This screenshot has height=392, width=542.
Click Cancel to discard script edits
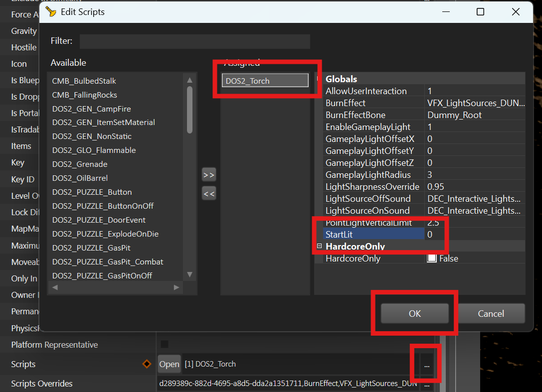491,313
